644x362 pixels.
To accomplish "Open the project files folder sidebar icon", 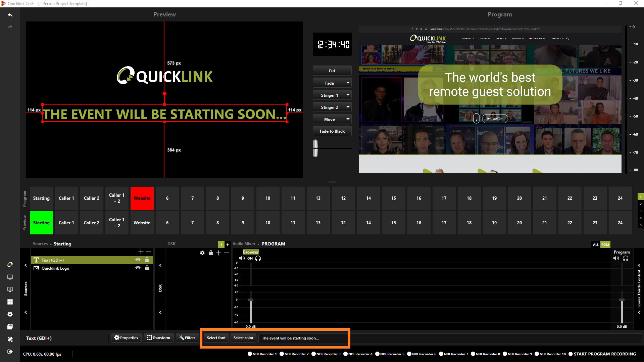I will 10,327.
